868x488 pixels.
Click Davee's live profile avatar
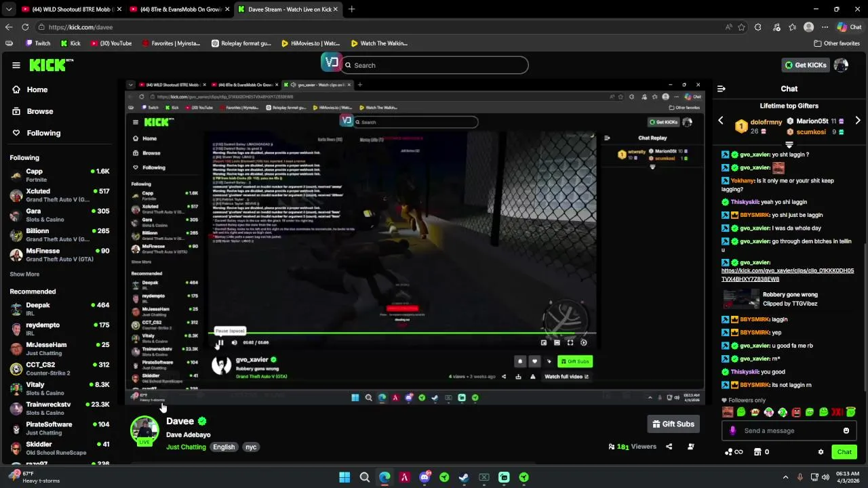coord(144,430)
